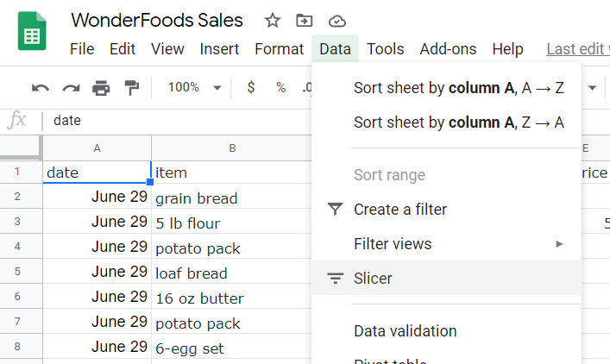Open the Last edit history link
The image size is (610, 364).
coord(577,49)
